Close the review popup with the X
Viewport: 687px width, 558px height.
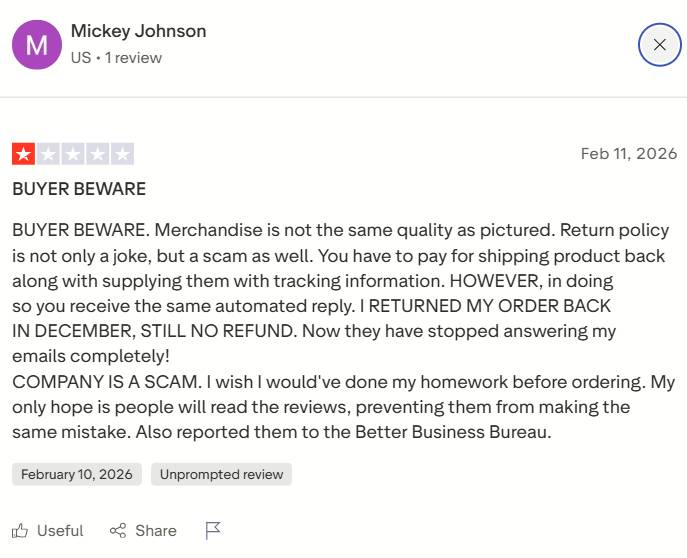[659, 45]
